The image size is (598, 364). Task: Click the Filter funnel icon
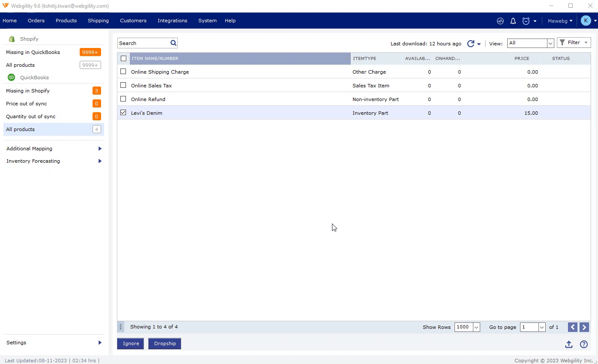[562, 42]
